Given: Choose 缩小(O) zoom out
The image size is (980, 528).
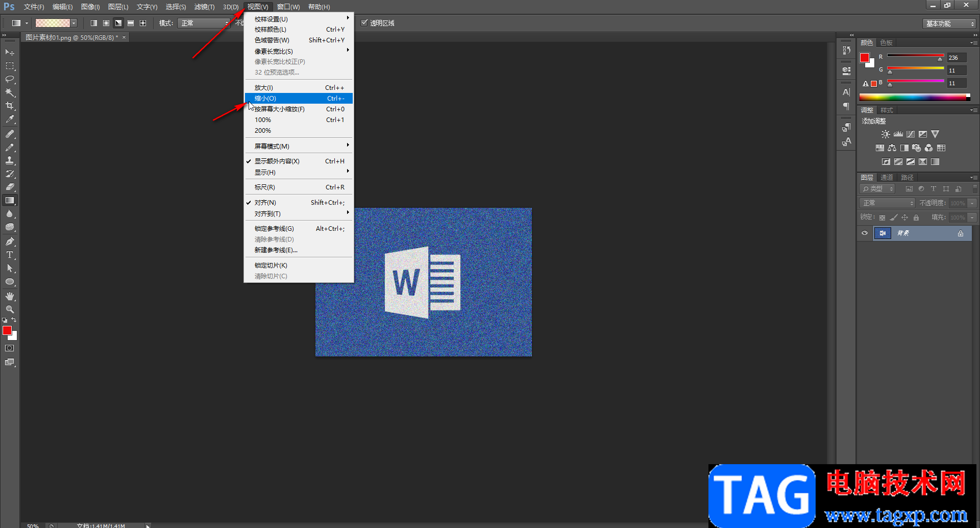Looking at the screenshot, I should pos(299,99).
